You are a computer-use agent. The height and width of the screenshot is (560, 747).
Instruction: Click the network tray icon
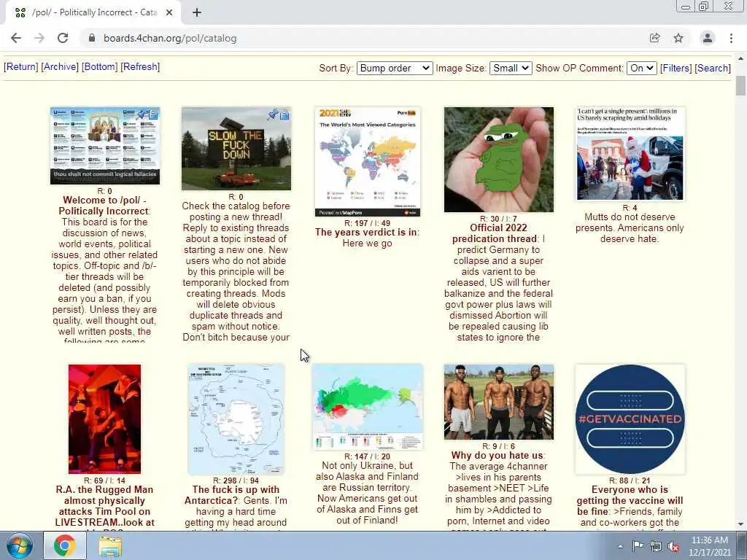(x=656, y=547)
